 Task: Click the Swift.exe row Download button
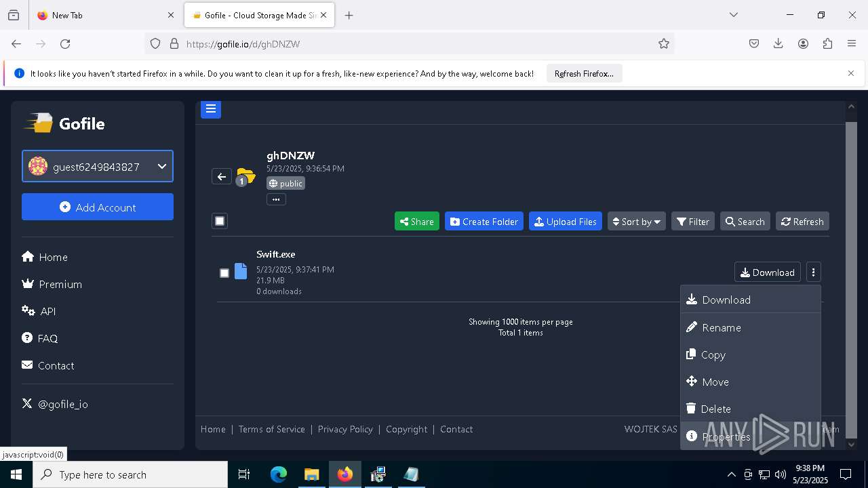(768, 272)
